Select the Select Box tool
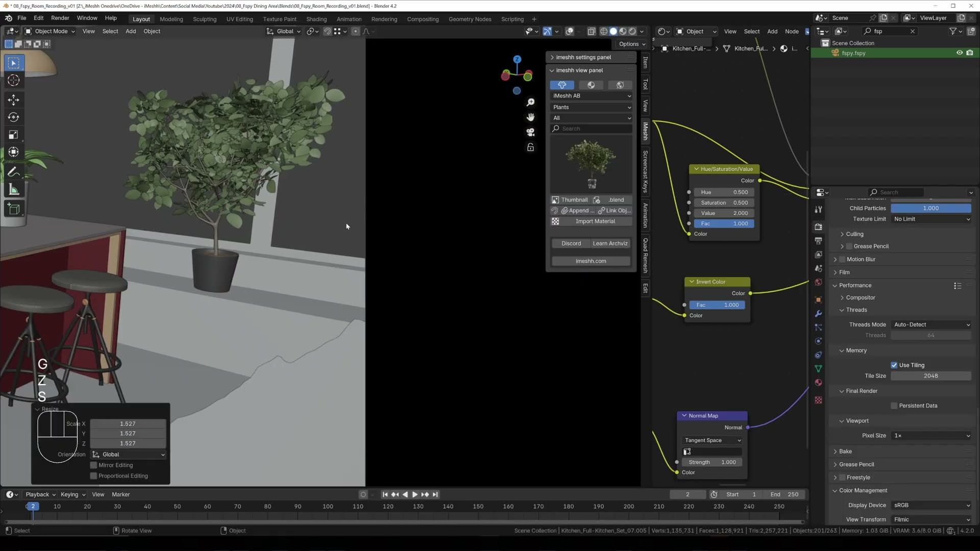Screen dimensions: 980x551 (14, 63)
